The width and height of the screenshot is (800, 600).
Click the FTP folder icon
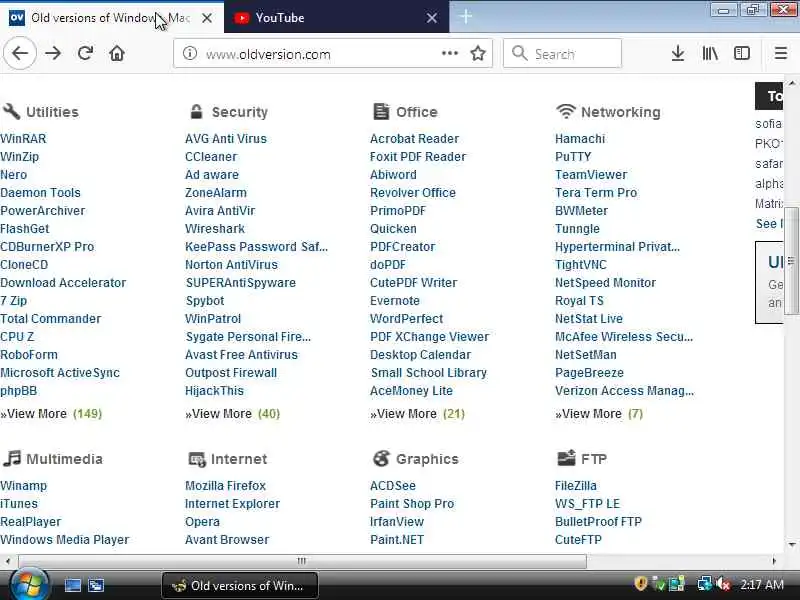coord(566,458)
